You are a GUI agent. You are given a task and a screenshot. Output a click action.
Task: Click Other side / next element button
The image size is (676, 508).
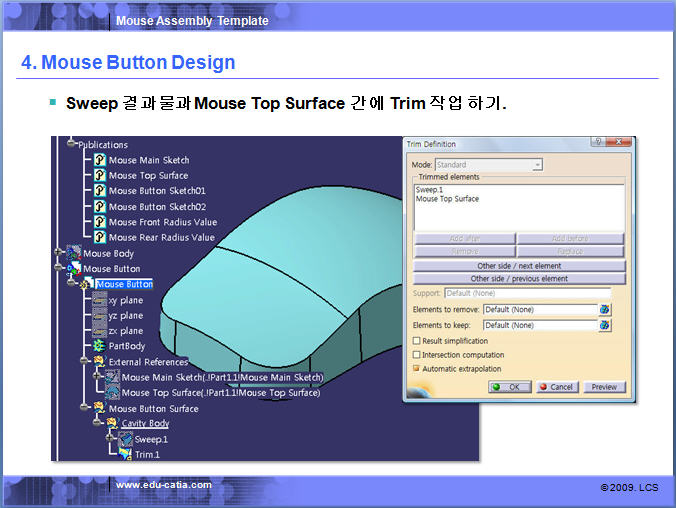pyautogui.click(x=519, y=266)
